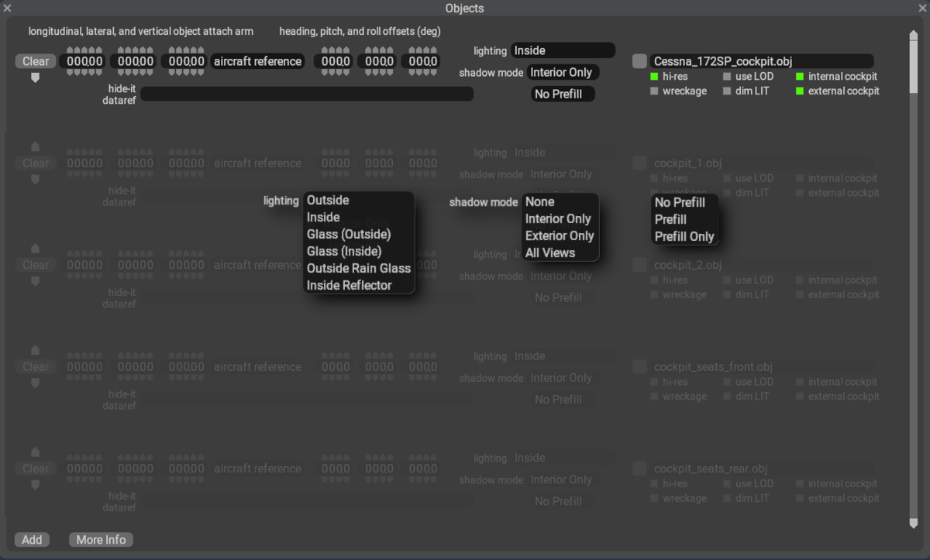Pick Prefill Only from the prefill options list
This screenshot has height=560, width=930.
tap(684, 236)
